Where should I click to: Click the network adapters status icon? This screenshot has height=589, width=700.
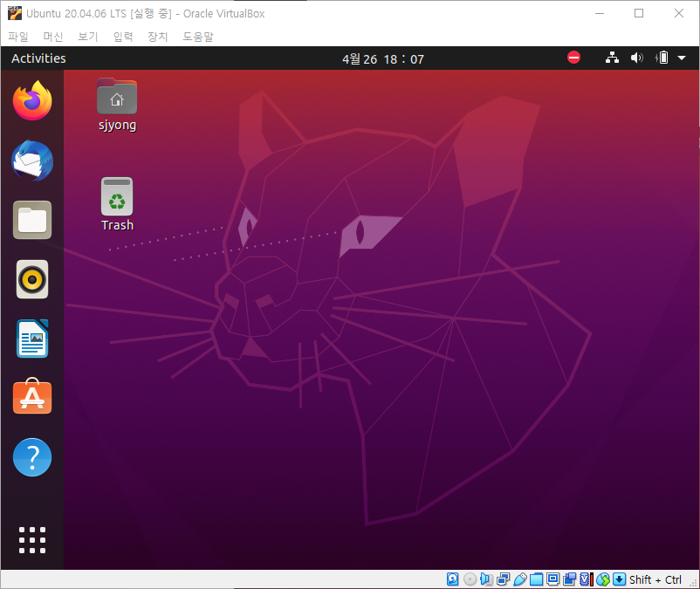pos(503,579)
